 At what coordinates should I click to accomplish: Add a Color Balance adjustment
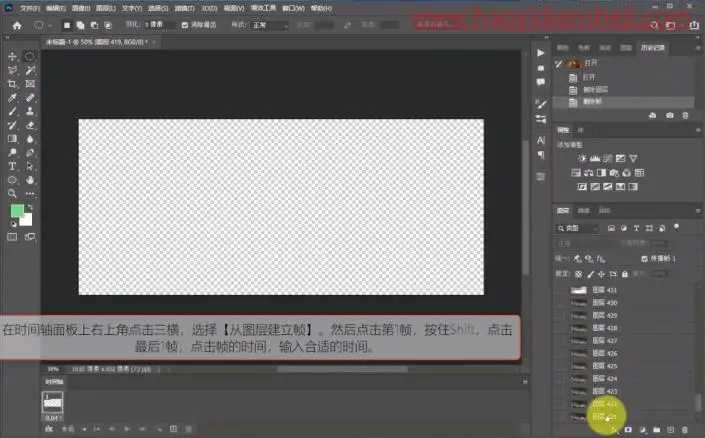coord(589,173)
